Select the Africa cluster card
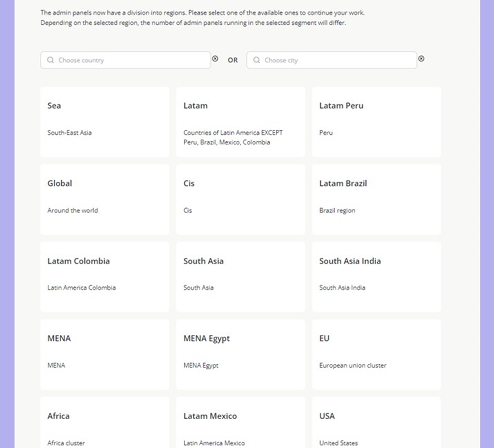The width and height of the screenshot is (494, 448). tap(105, 426)
